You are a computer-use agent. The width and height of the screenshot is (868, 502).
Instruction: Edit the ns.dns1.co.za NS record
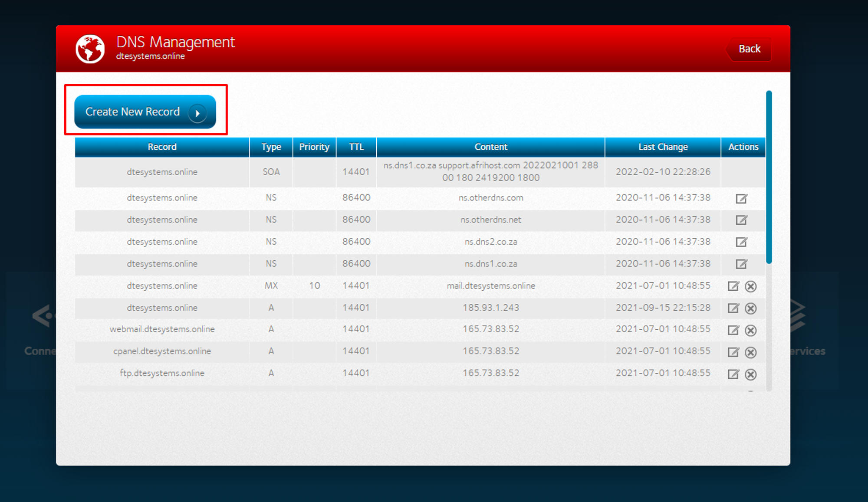click(x=741, y=264)
